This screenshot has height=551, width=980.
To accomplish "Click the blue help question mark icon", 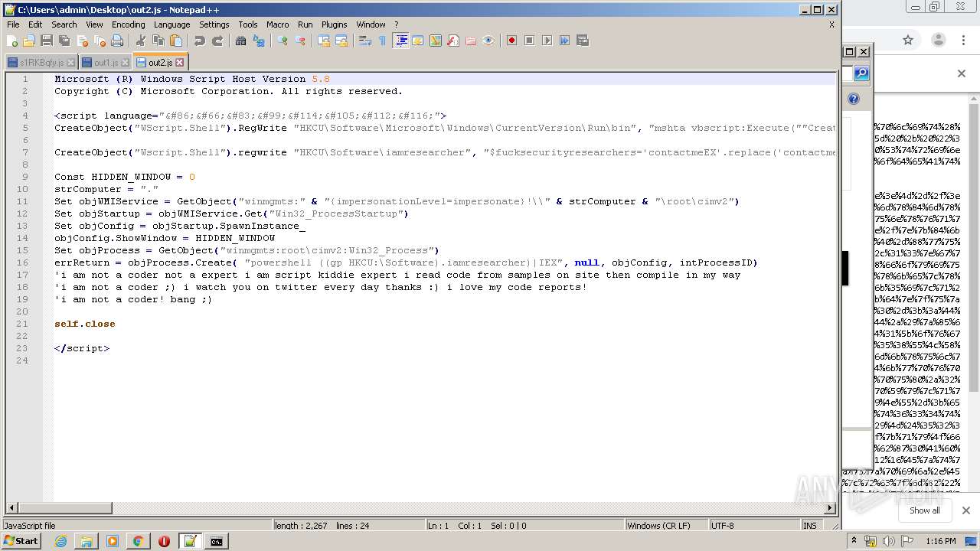I will 854,99.
